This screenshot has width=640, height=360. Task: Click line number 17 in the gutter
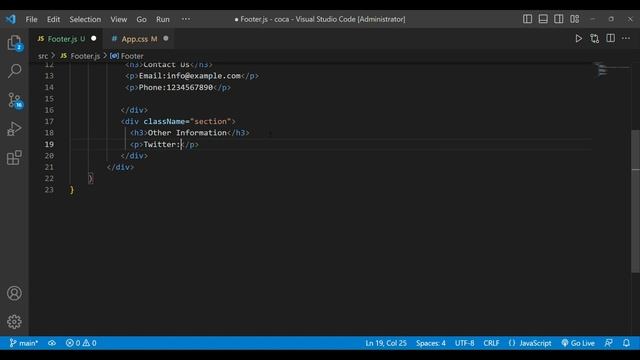(49, 121)
